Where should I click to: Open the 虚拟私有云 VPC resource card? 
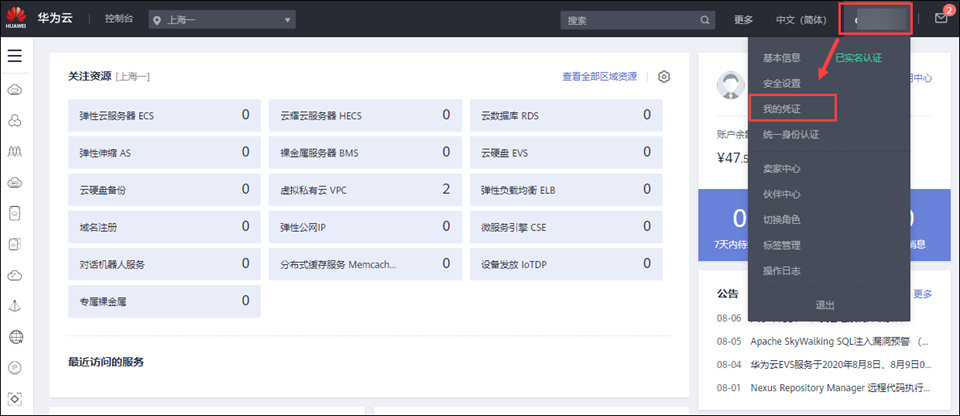point(365,189)
